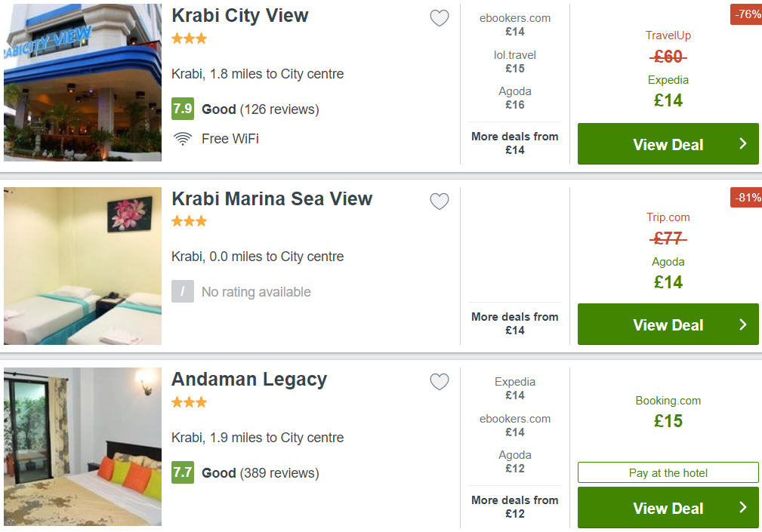Favorite Krabi City View with heart icon

click(440, 18)
